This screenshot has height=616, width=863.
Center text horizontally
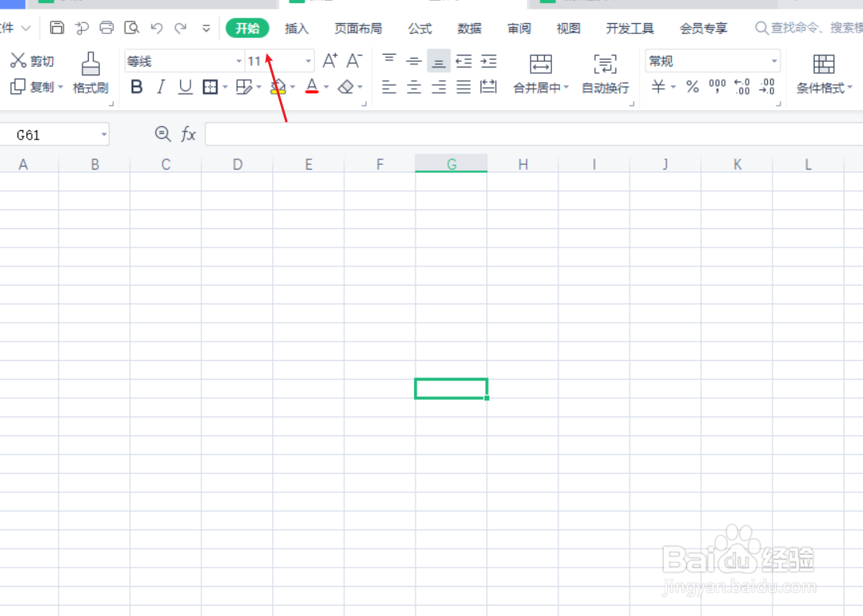[414, 87]
